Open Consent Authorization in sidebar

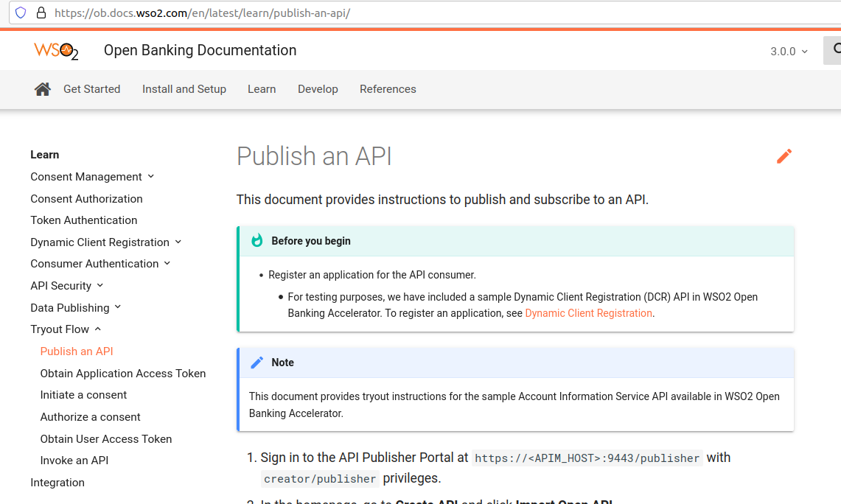tap(86, 198)
